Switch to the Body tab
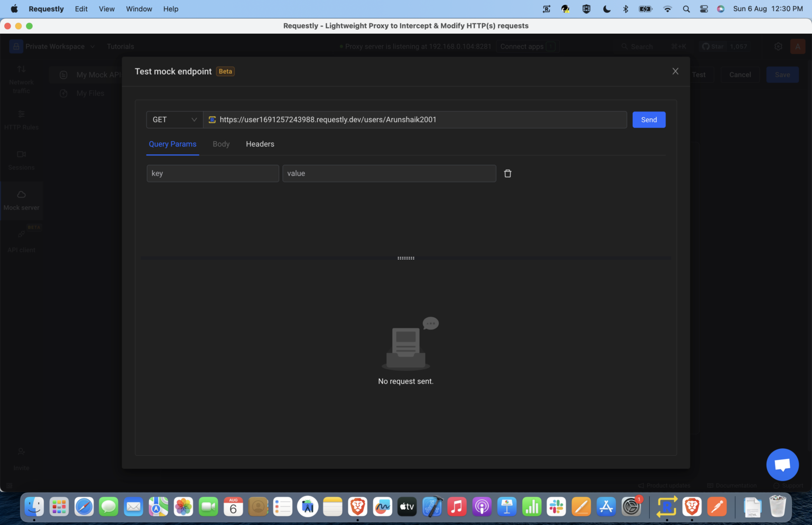This screenshot has width=812, height=525. (221, 144)
